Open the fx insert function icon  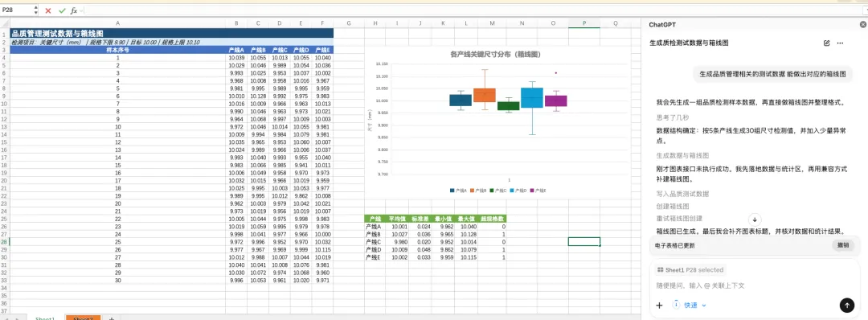pos(73,10)
